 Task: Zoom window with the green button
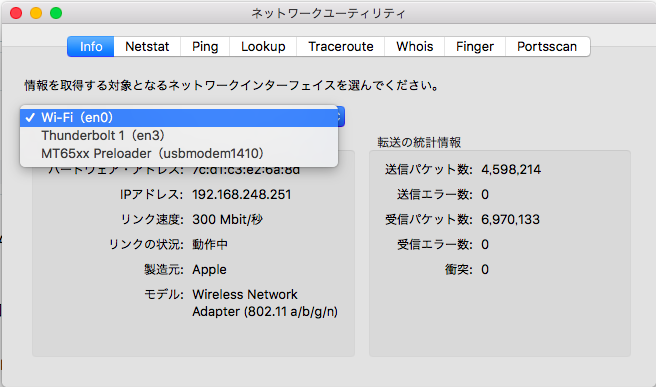56,13
